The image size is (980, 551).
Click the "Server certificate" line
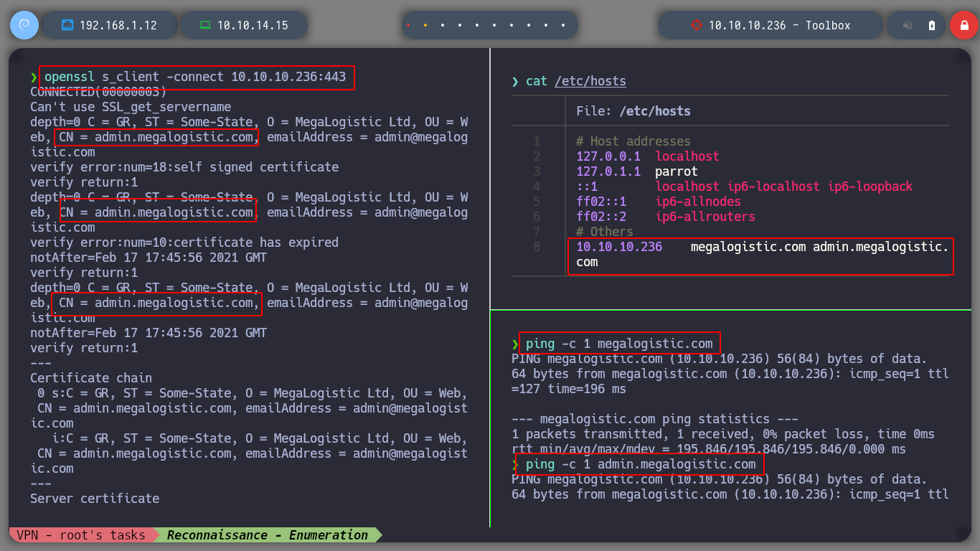[x=95, y=499]
